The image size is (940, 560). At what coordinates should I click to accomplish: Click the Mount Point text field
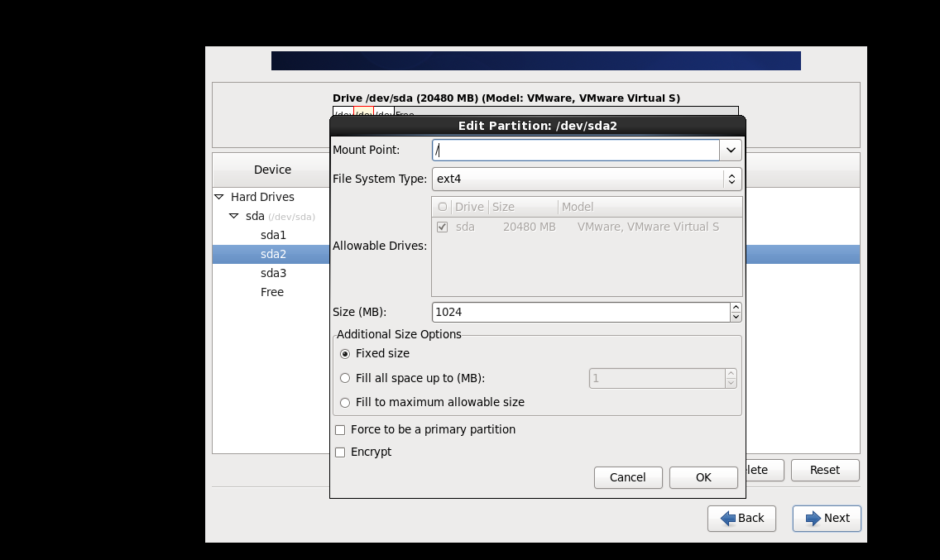pyautogui.click(x=576, y=150)
